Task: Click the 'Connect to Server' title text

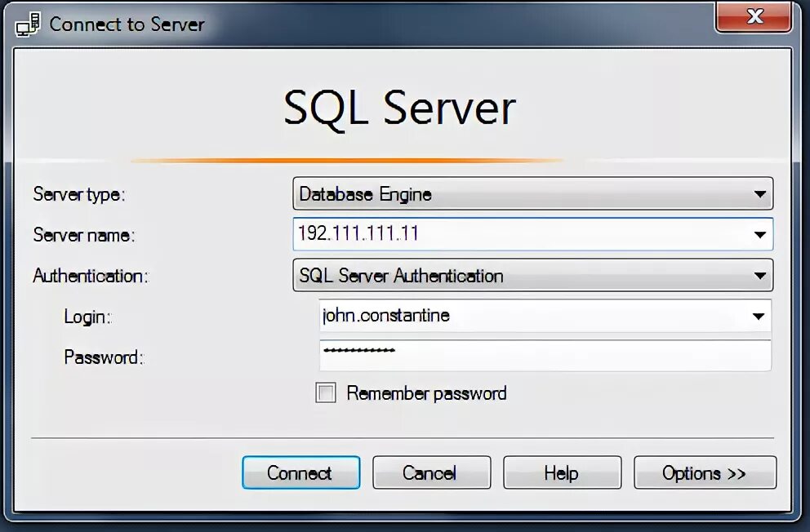Action: click(127, 24)
